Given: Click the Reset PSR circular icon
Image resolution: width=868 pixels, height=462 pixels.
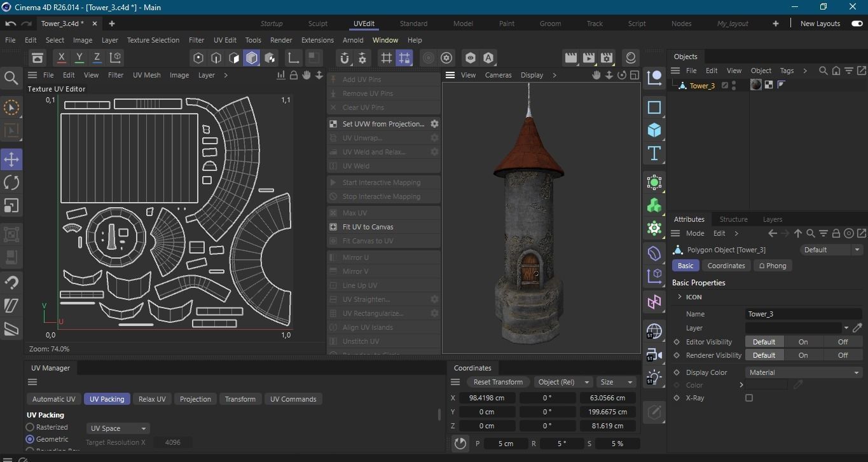Looking at the screenshot, I should (460, 444).
